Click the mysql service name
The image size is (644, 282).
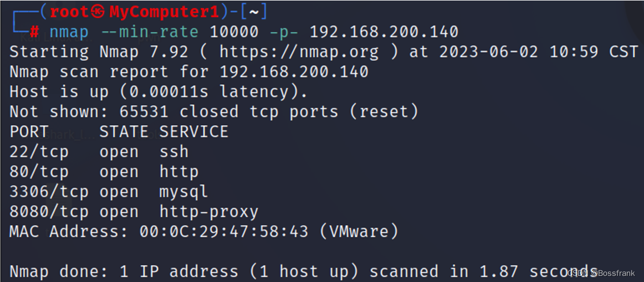tap(183, 192)
